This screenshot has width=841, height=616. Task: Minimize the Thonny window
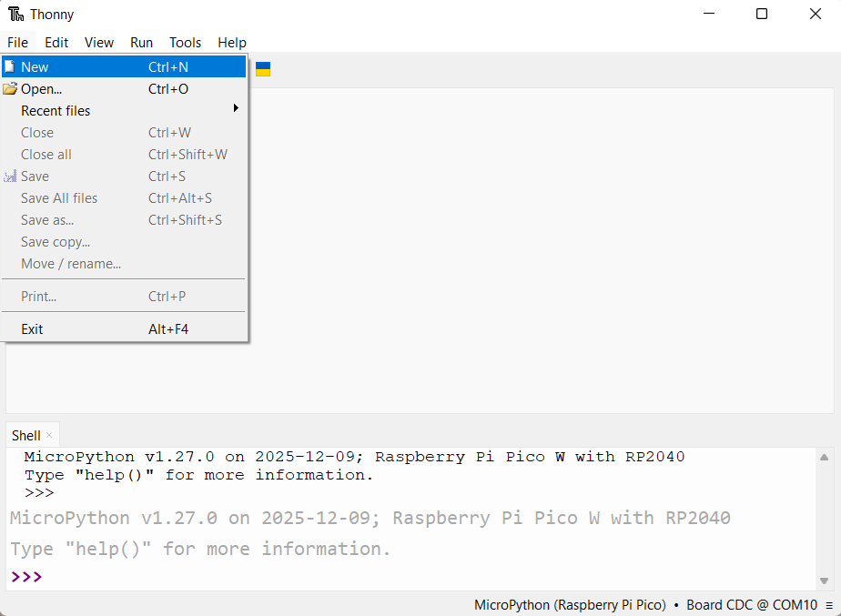coord(709,14)
